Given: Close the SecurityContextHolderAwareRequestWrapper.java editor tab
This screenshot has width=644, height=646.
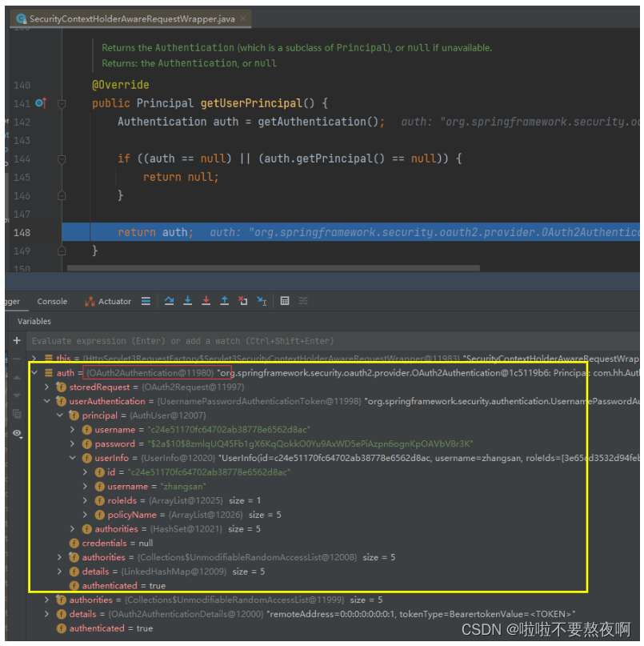Looking at the screenshot, I should [242, 18].
